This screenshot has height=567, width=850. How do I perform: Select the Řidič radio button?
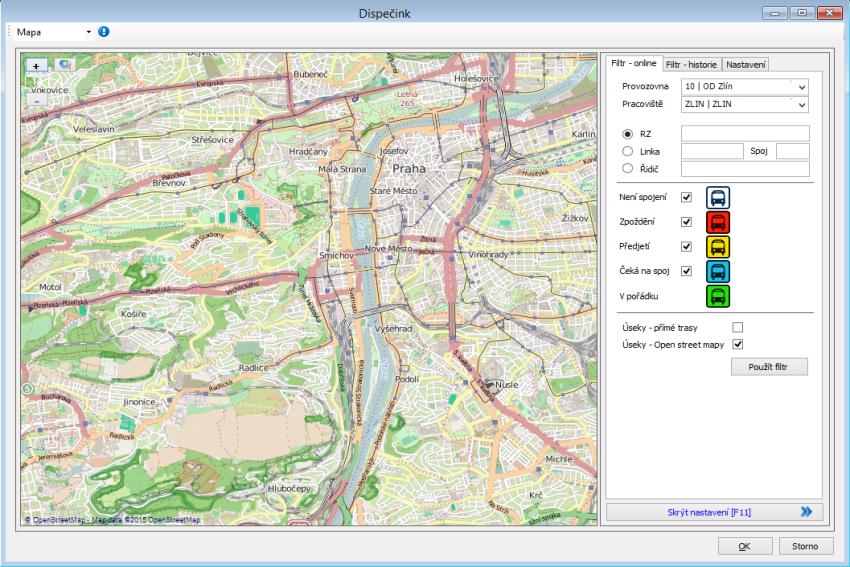point(627,169)
